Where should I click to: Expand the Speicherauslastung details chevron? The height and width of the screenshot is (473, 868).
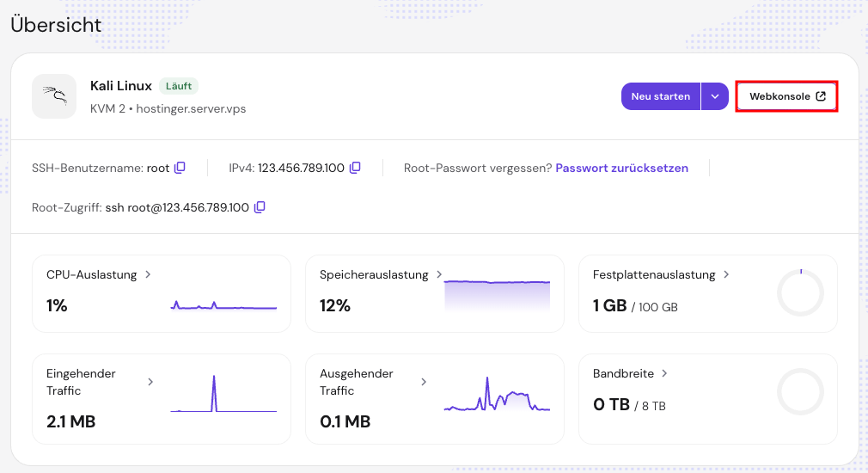point(439,274)
